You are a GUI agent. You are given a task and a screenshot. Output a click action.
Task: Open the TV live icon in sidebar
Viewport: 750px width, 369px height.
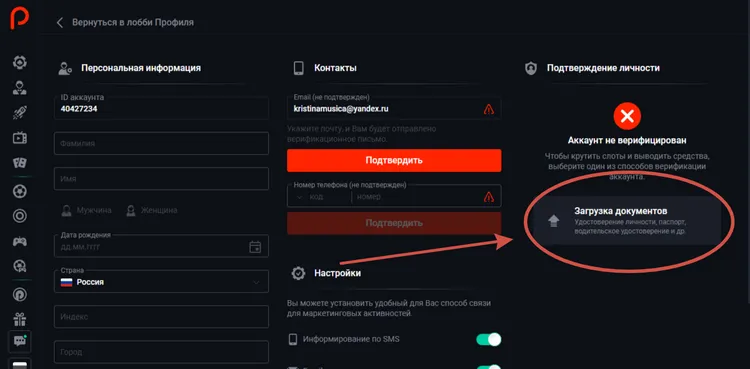point(20,138)
